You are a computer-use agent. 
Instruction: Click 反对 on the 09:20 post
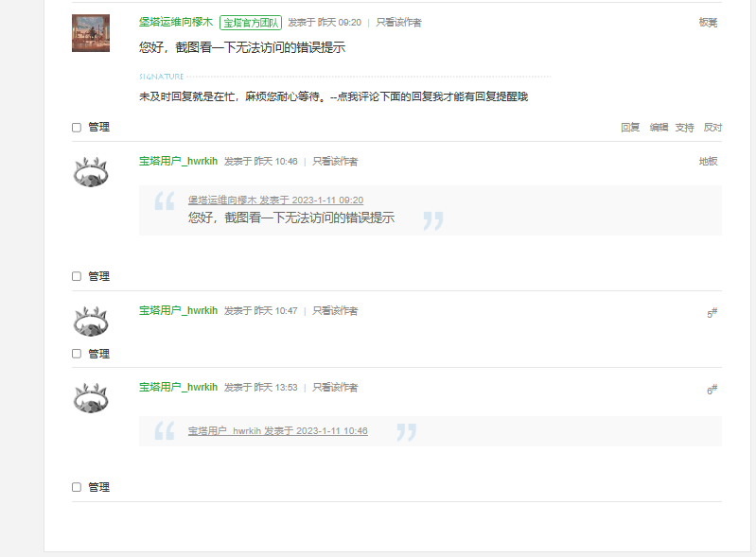(x=712, y=128)
